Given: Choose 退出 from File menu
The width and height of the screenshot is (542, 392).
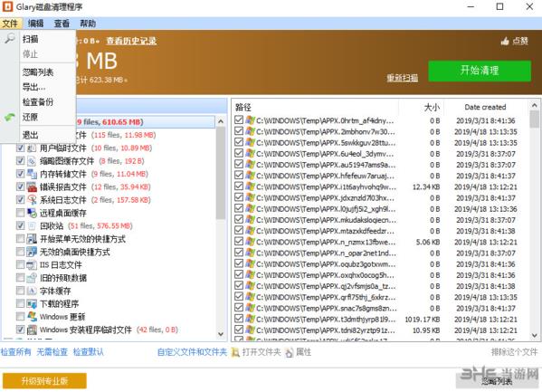Looking at the screenshot, I should pyautogui.click(x=31, y=135).
